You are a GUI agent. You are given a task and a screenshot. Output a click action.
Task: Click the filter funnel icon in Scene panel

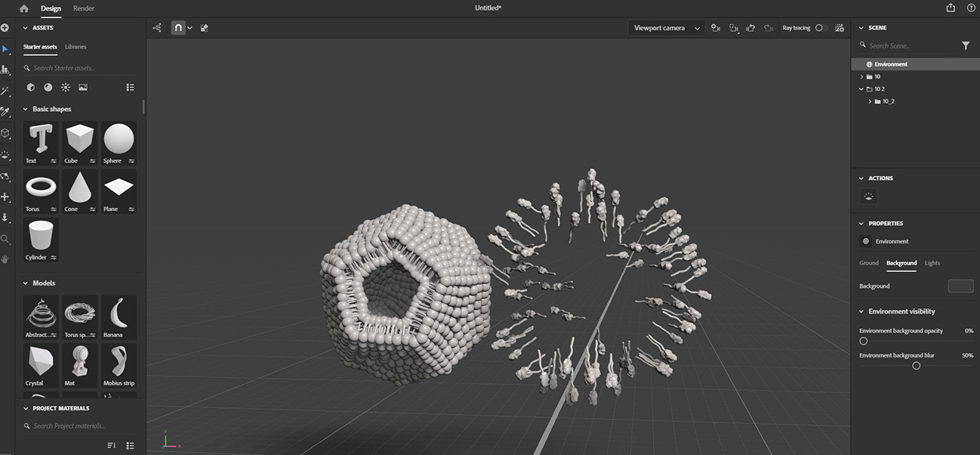point(966,46)
